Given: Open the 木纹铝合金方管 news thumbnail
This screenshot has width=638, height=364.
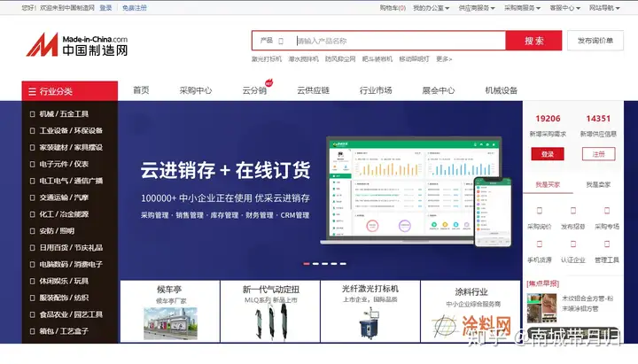Looking at the screenshot, I should [x=541, y=308].
